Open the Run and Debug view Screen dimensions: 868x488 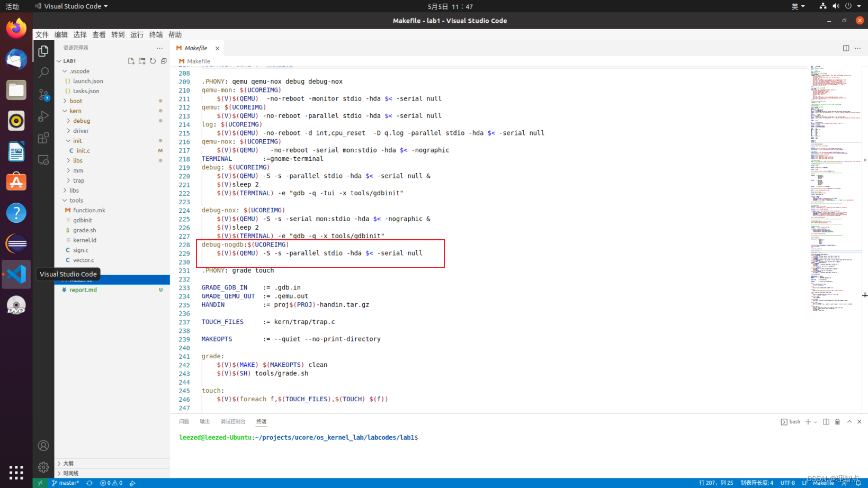tap(43, 116)
